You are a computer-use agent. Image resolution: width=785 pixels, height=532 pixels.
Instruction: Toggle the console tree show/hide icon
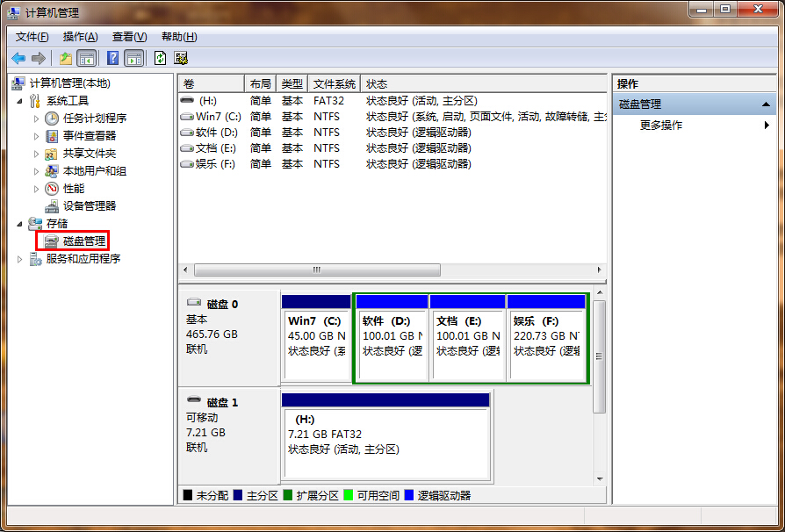(x=86, y=58)
